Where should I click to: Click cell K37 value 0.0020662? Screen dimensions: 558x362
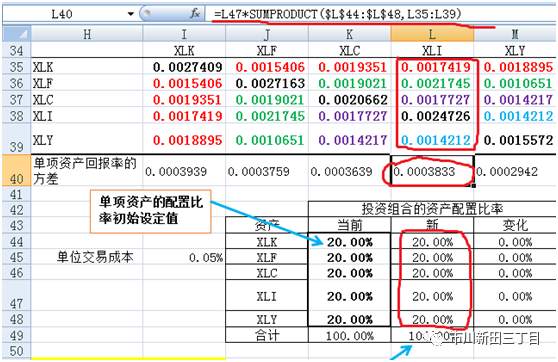pos(353,100)
